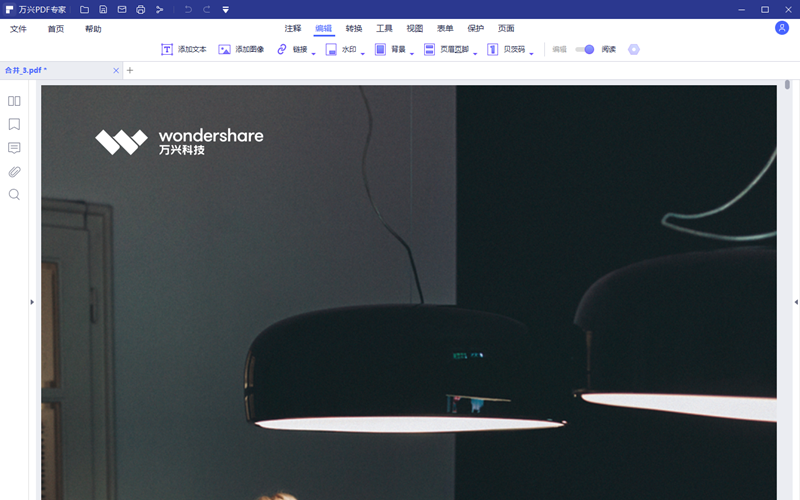Expand the Bates number (贝茨码) dropdown

(531, 51)
